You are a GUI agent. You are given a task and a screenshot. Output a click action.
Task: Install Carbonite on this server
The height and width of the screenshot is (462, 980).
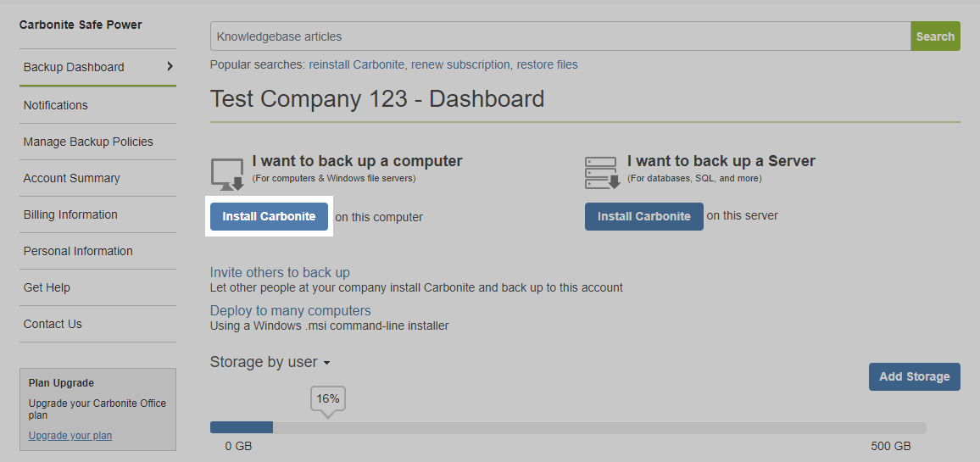643,216
